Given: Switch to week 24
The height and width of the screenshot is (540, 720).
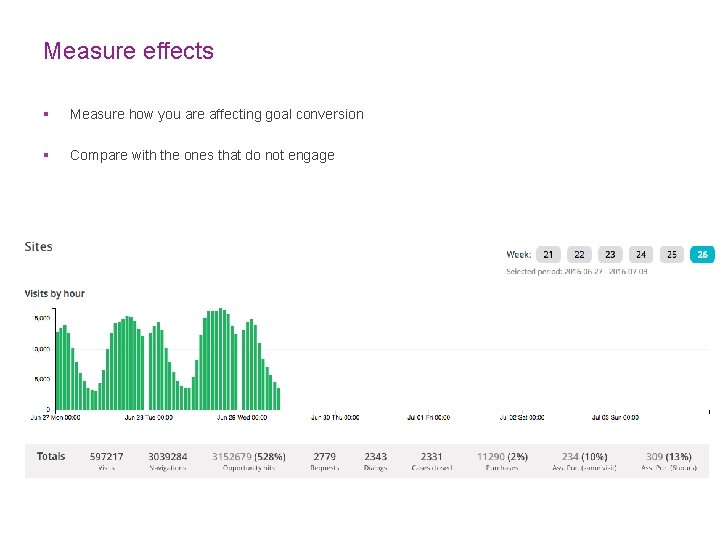Looking at the screenshot, I should point(641,255).
